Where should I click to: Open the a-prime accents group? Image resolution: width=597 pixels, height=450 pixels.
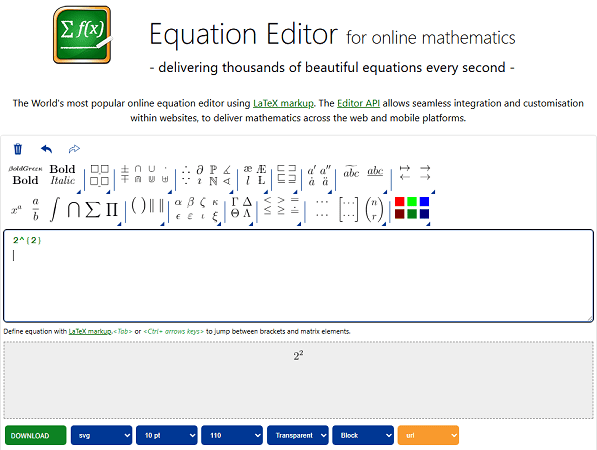click(x=319, y=175)
